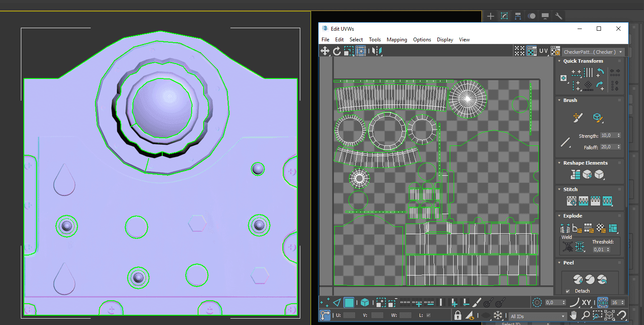Open the Mapping menu

tap(397, 40)
